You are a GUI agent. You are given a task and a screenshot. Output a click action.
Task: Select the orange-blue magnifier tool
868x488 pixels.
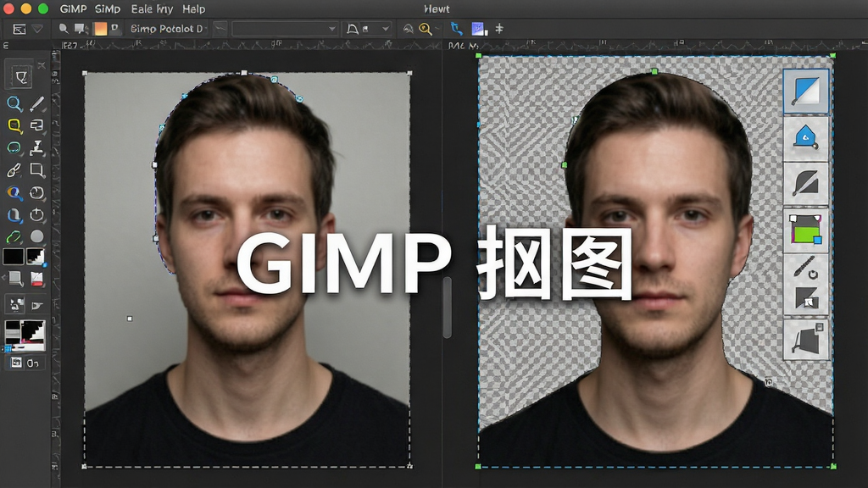(14, 192)
